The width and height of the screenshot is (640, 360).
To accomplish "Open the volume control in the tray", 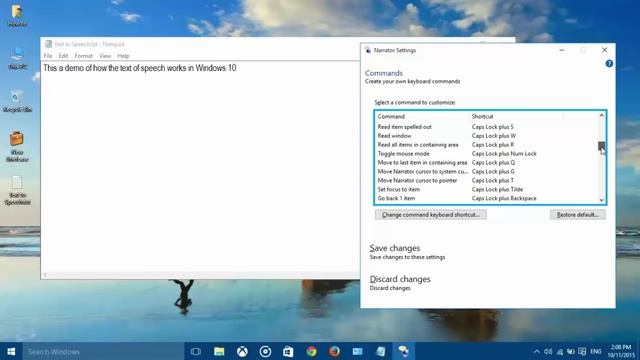I will pyautogui.click(x=548, y=351).
